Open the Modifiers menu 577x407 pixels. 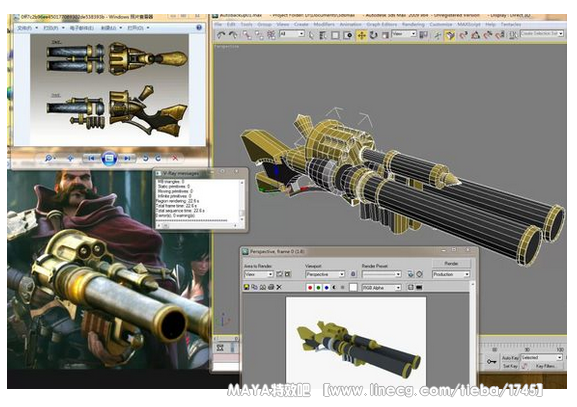(x=324, y=24)
